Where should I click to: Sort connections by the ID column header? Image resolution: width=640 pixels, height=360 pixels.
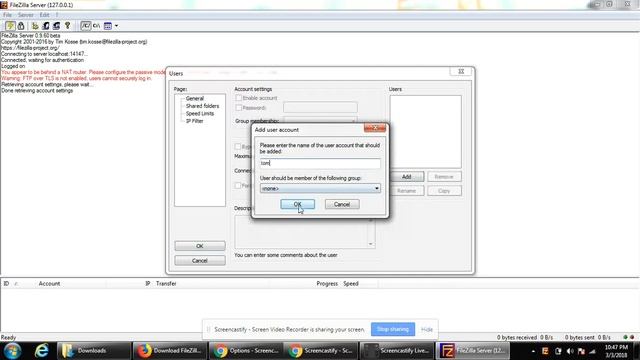pos(6,283)
